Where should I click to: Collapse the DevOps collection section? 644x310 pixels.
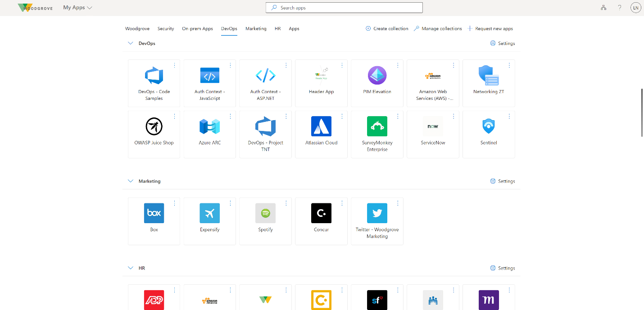click(x=131, y=43)
